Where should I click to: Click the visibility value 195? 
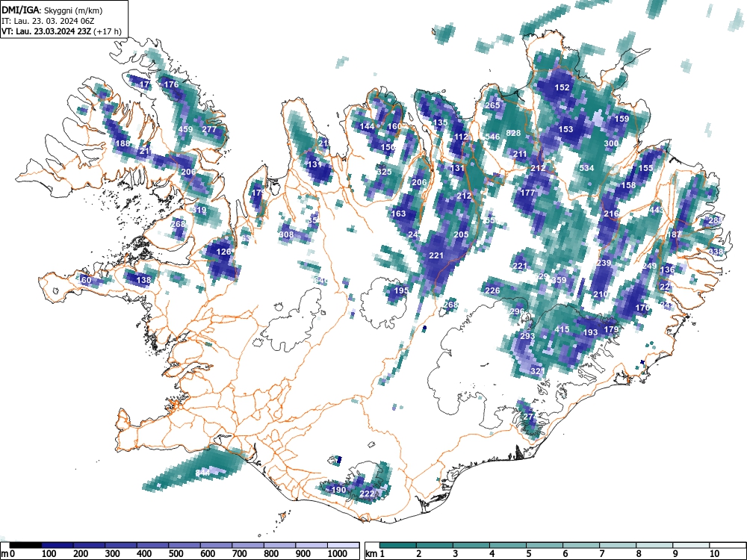click(x=401, y=290)
